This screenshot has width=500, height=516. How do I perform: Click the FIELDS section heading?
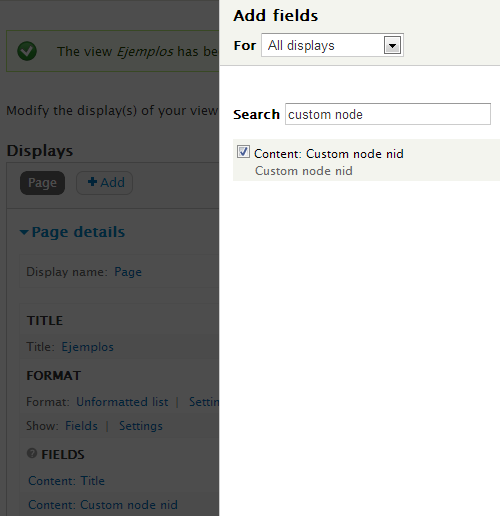pyautogui.click(x=63, y=454)
